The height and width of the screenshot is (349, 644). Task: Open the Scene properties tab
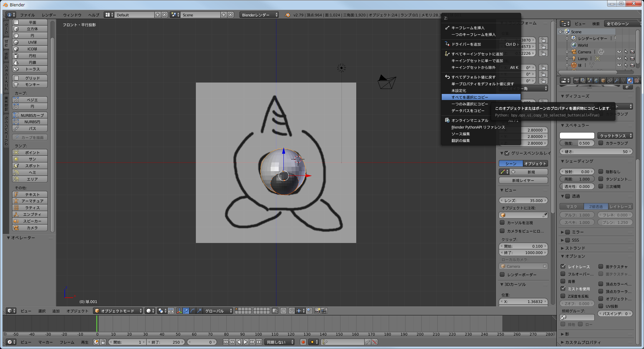click(x=590, y=81)
